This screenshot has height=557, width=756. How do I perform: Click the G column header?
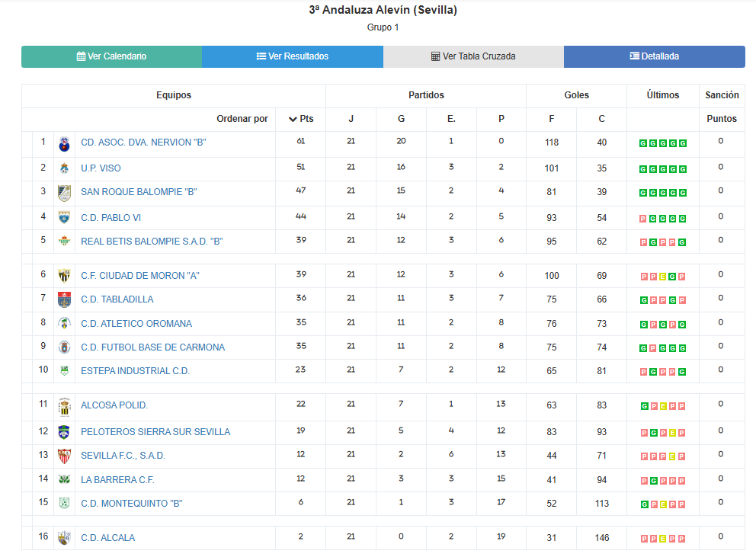401,119
